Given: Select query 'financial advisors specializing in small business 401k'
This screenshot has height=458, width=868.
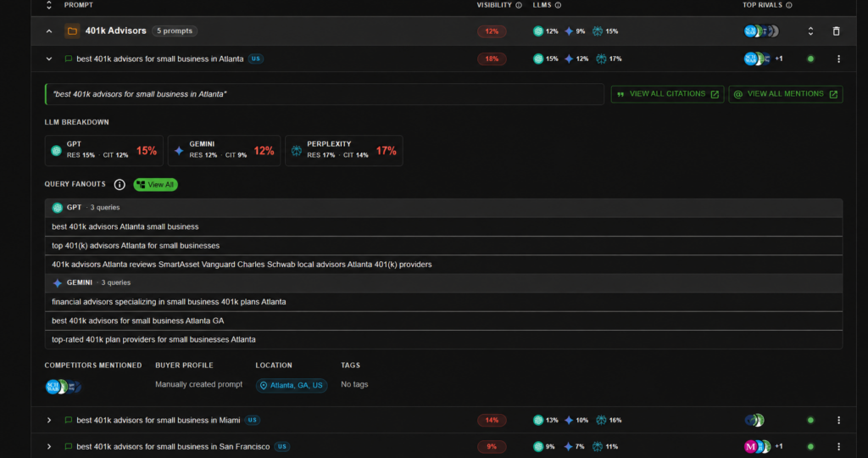Looking at the screenshot, I should click(443, 302).
